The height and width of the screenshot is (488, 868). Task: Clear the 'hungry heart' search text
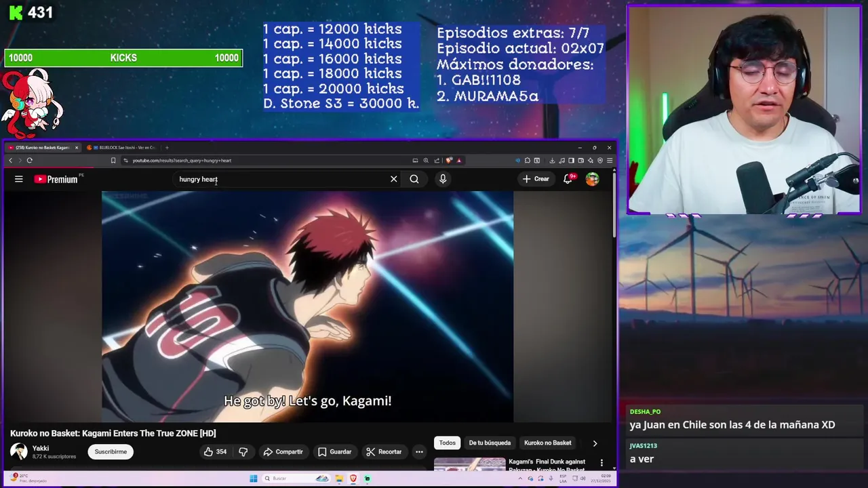(393, 179)
